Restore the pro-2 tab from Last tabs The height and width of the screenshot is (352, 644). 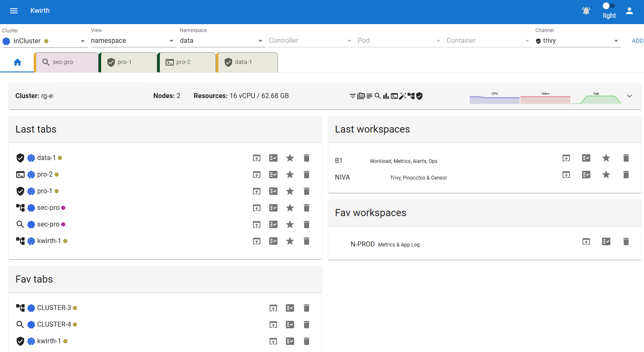click(x=257, y=175)
